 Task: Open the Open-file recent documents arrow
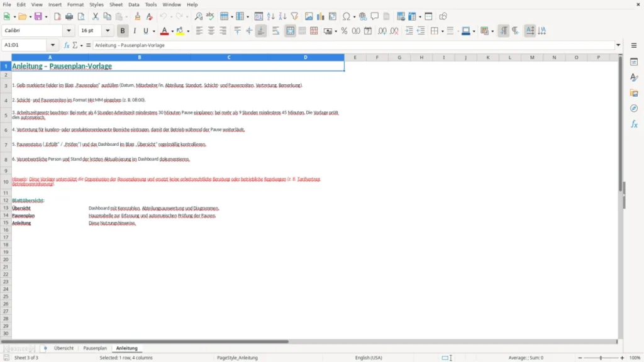tap(30, 17)
